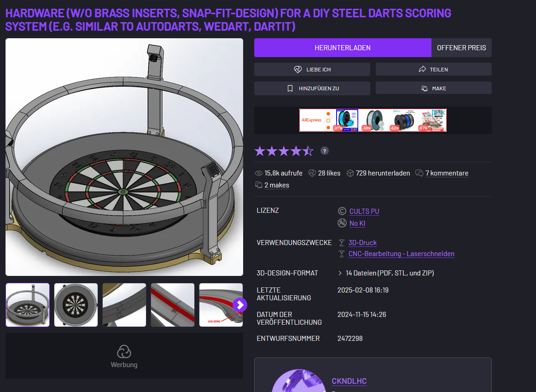
Task: Show next thumbnails with the arrow button
Action: pyautogui.click(x=240, y=305)
